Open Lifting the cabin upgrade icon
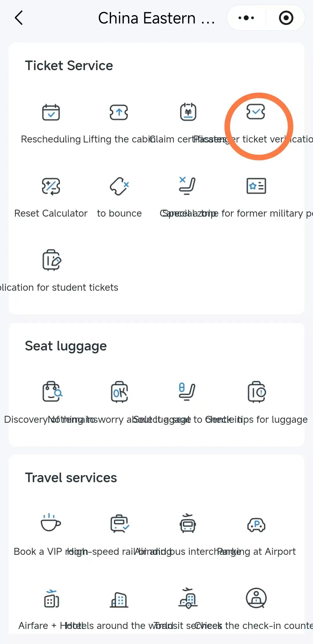313x644 pixels. click(x=119, y=112)
